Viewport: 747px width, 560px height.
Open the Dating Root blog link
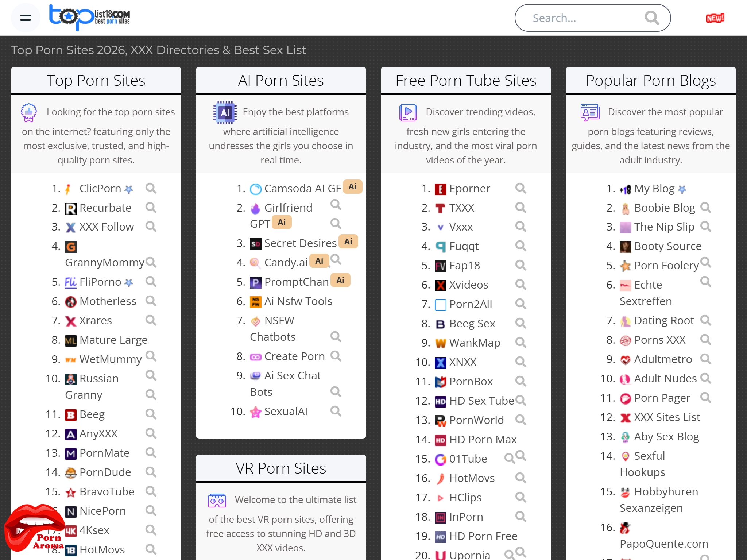[663, 320]
